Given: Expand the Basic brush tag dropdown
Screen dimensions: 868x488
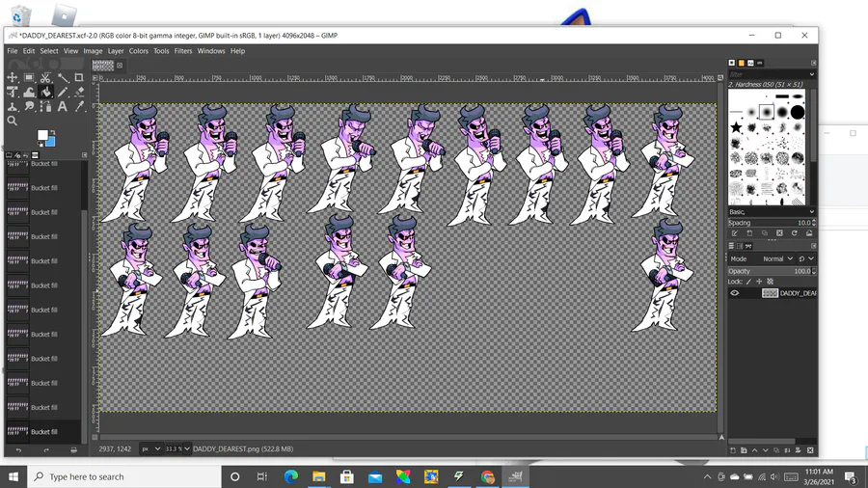Looking at the screenshot, I should 772,212.
